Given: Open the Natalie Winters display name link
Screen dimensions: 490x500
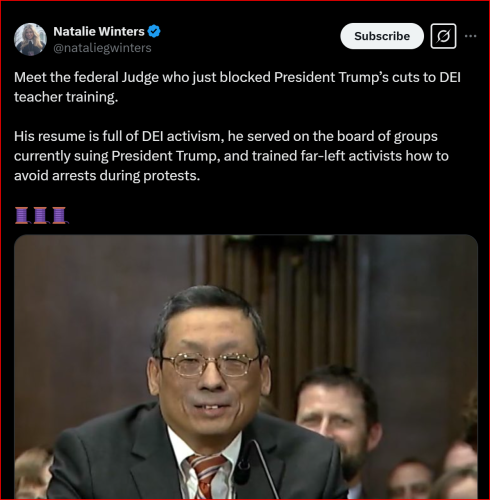Looking at the screenshot, I should click(x=99, y=31).
